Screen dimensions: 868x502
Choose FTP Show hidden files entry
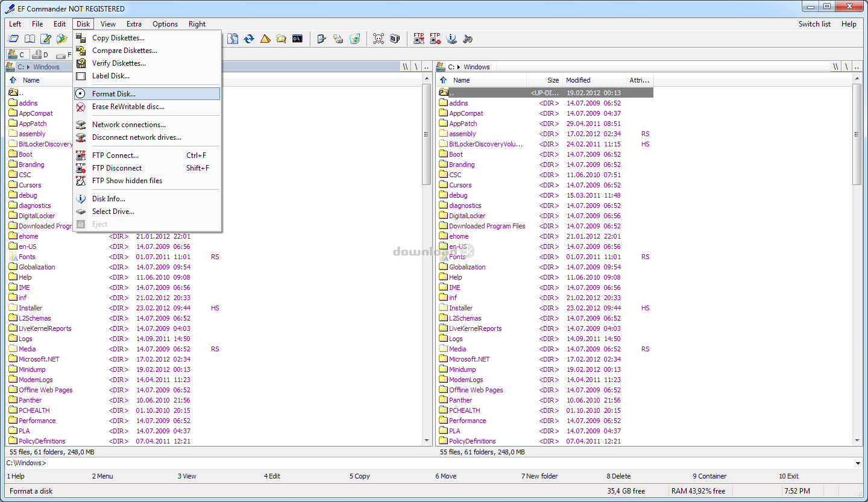point(147,181)
